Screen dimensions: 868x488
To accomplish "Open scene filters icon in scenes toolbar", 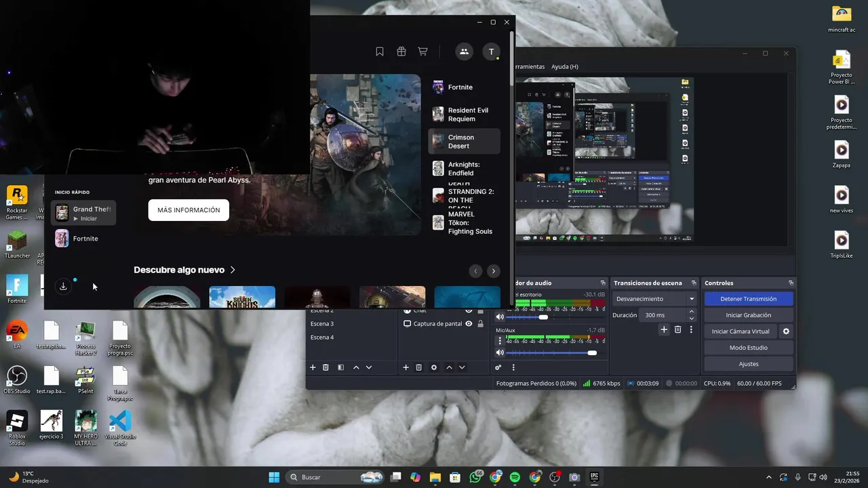I will pyautogui.click(x=340, y=367).
